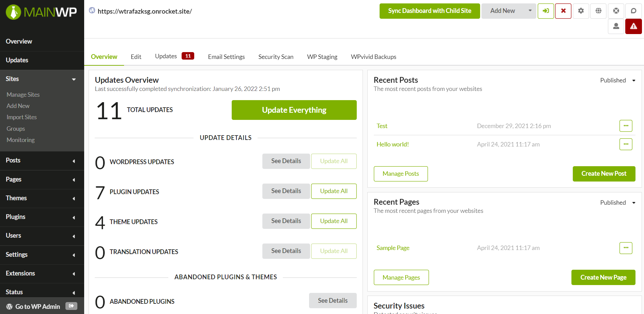Viewport: 644px width, 314px height.
Task: Open the WP Staging tab
Action: click(322, 57)
